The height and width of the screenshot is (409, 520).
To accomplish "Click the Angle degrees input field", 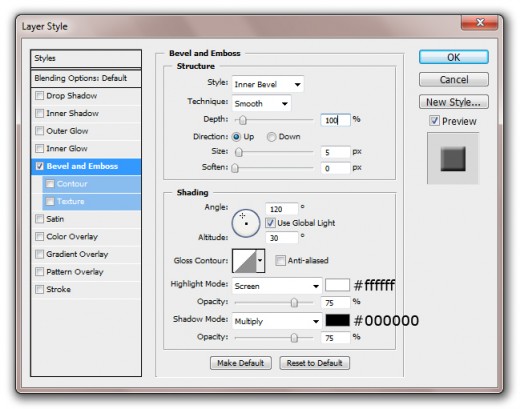I will (x=282, y=209).
